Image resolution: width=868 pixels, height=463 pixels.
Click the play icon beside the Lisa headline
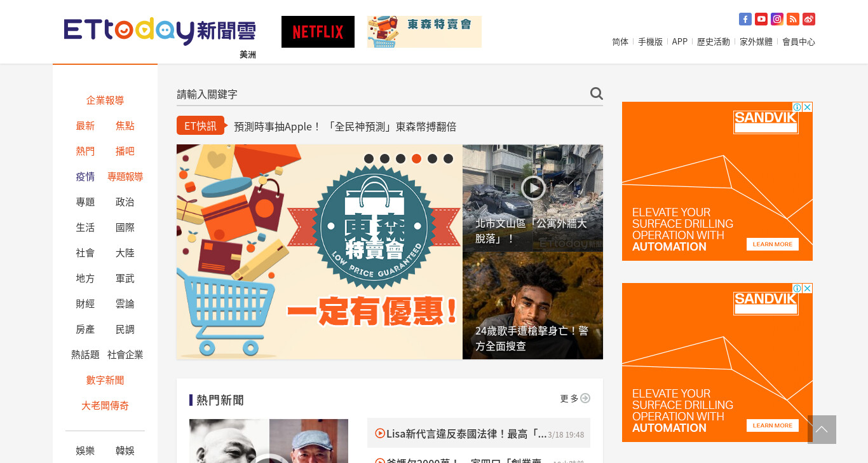380,433
